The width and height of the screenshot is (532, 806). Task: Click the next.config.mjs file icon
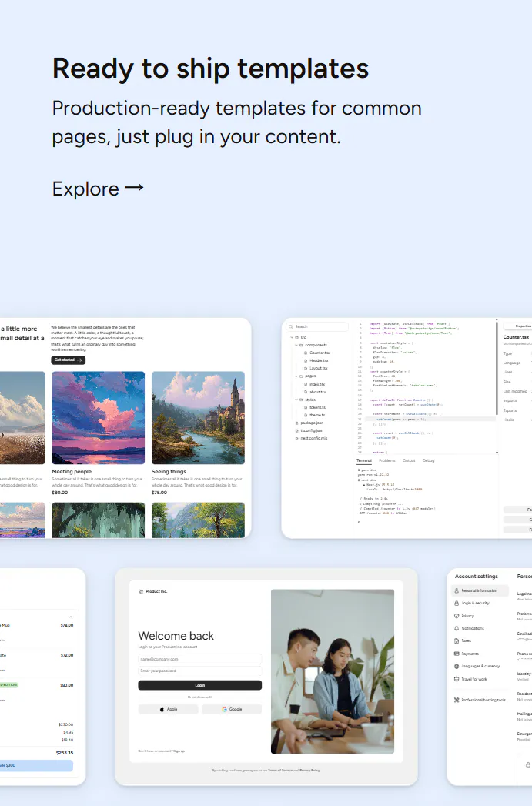coord(297,438)
